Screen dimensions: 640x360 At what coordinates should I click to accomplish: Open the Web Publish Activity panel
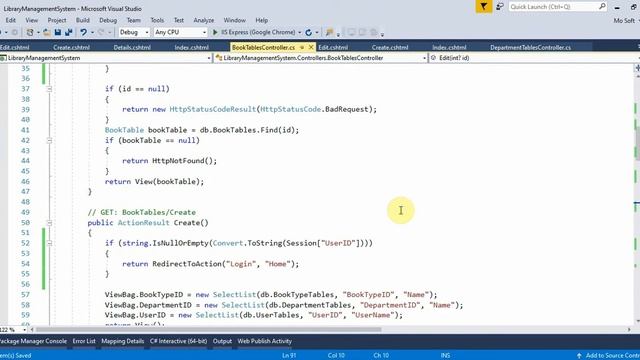264,341
